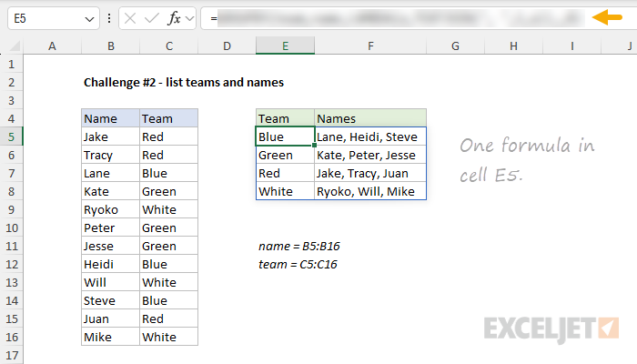This screenshot has height=364, width=637.
Task: Click the three-dot formula bar handle
Action: [109, 18]
